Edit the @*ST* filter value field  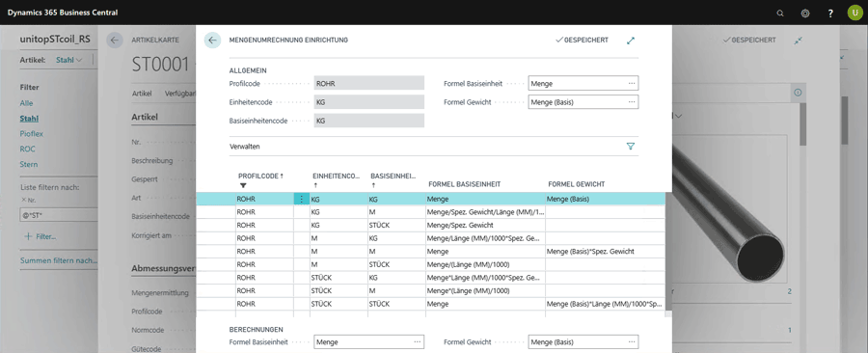(x=58, y=214)
